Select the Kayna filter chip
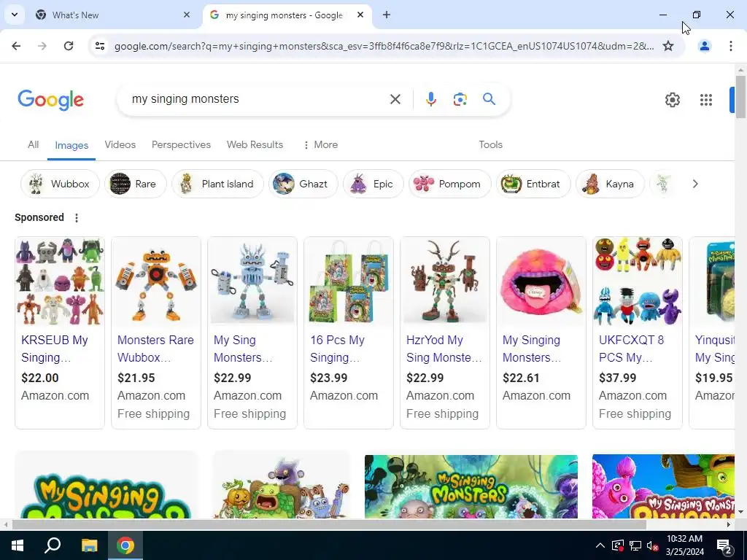 coord(610,184)
